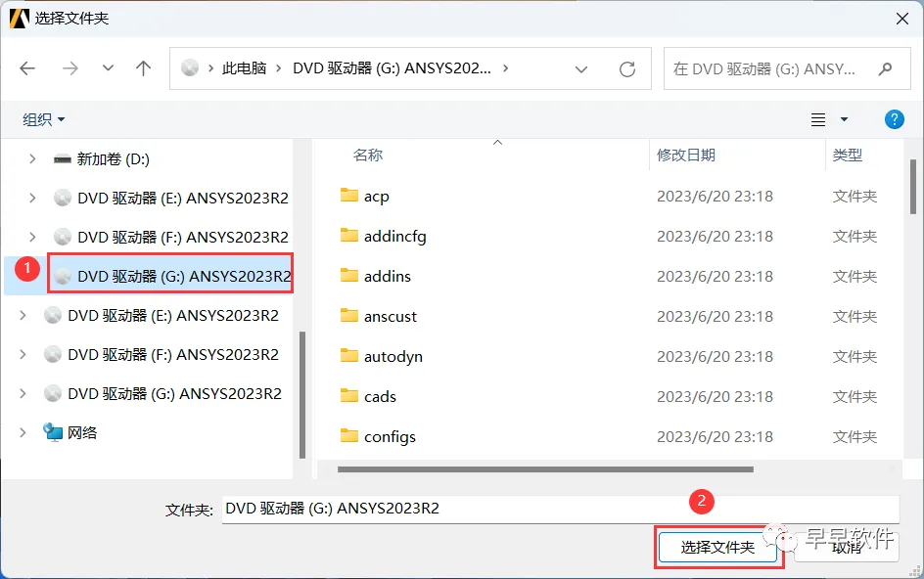
Task: Confirm with the 选择文件夹 button
Action: coord(717,547)
